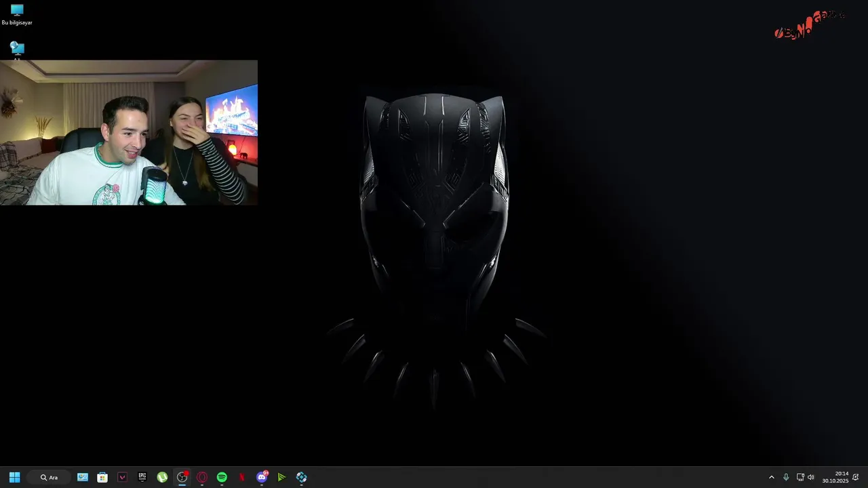Open Epic Games Launcher from taskbar
The image size is (868, 488).
142,477
